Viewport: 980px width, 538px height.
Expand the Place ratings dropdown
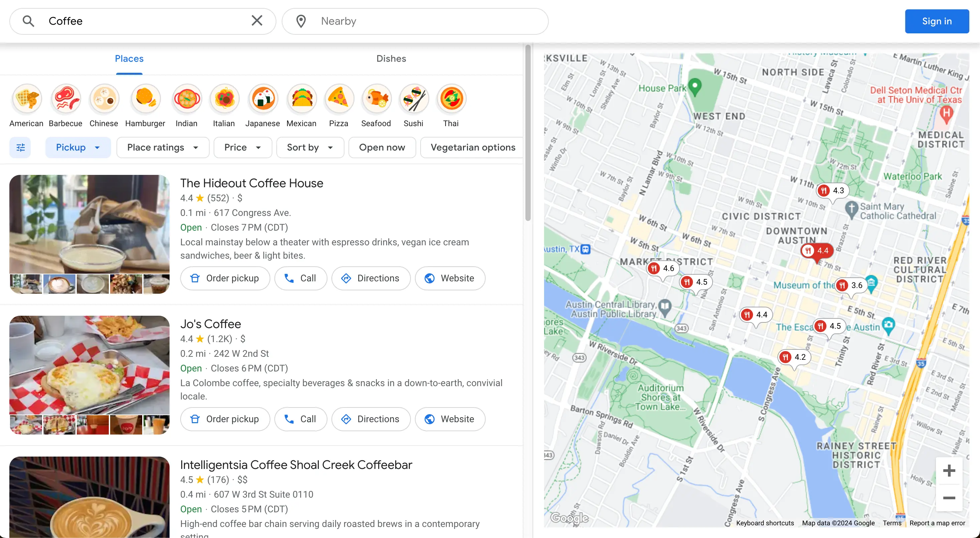coord(162,147)
